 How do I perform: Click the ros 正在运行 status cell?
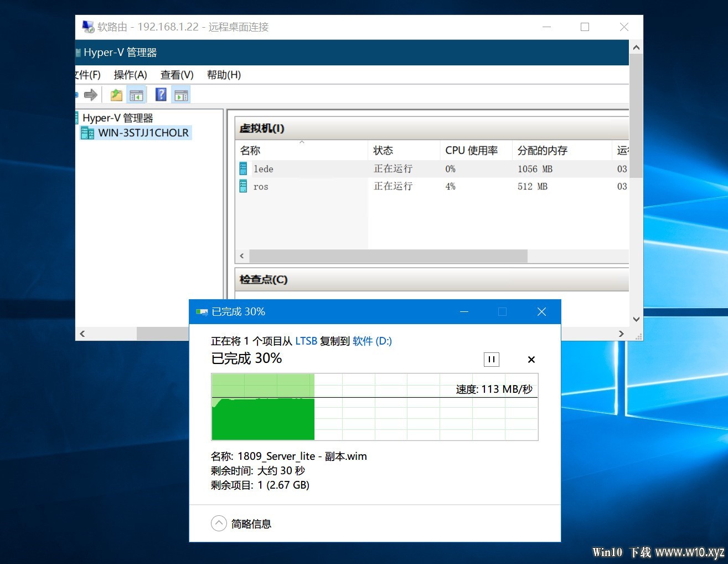393,187
